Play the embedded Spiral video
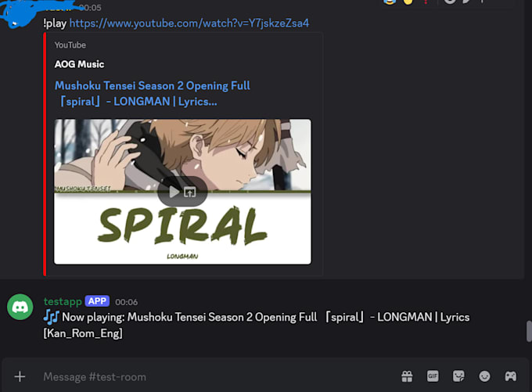The width and height of the screenshot is (532, 392). 174,192
